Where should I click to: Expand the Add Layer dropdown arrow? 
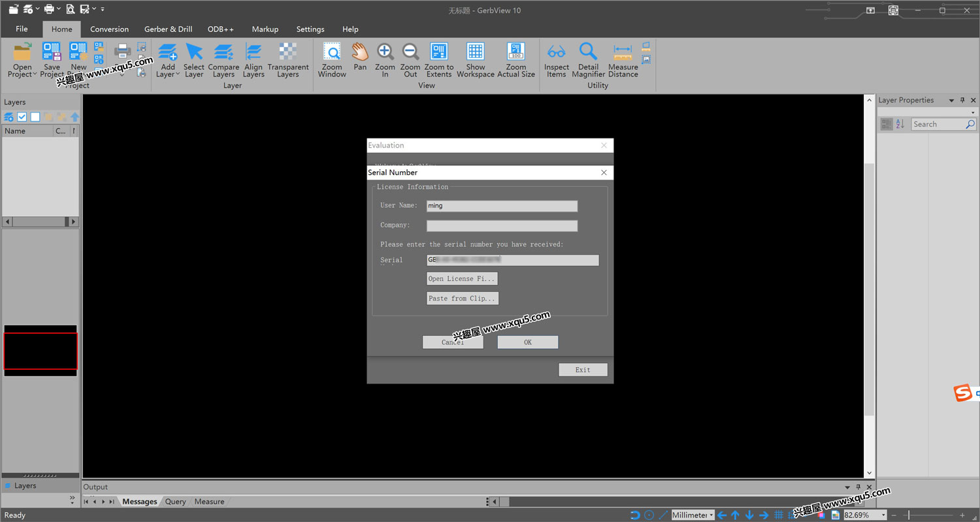[177, 74]
